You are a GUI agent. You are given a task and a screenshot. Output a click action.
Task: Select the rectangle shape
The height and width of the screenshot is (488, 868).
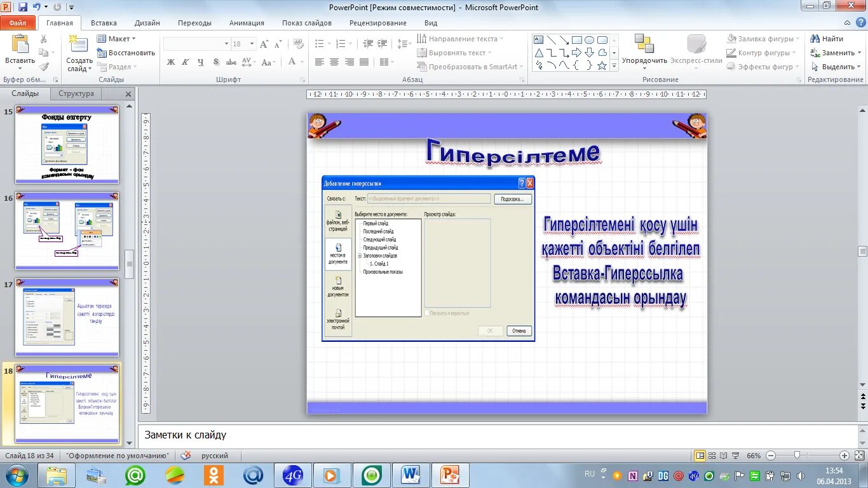point(577,40)
